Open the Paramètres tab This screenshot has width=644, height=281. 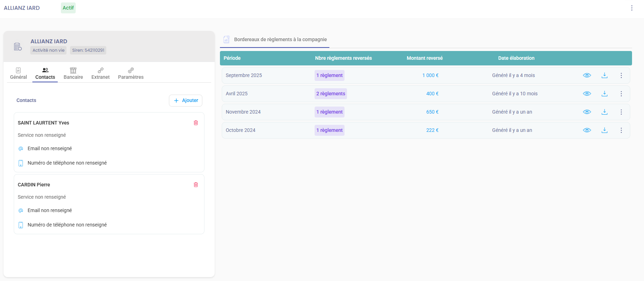point(131,74)
